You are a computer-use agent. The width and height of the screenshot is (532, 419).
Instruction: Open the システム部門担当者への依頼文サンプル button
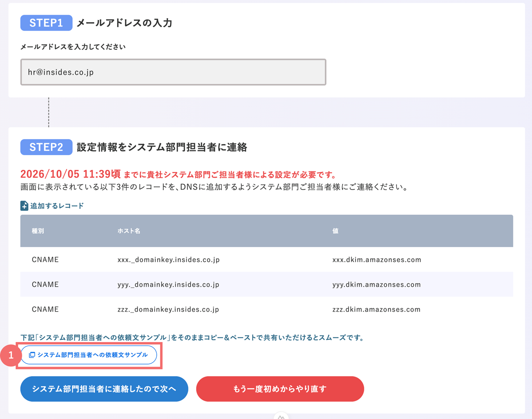pos(89,355)
